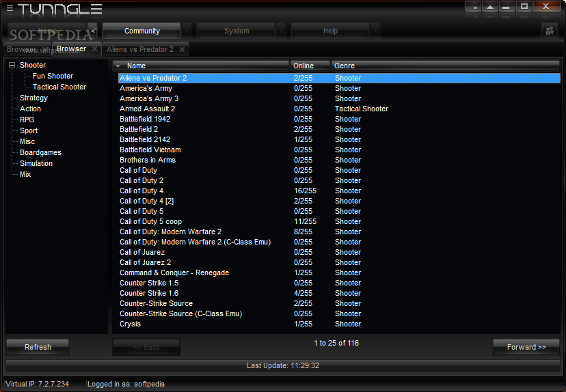Open the friends icon beside the Help tab
The image size is (566, 392).
click(x=550, y=31)
